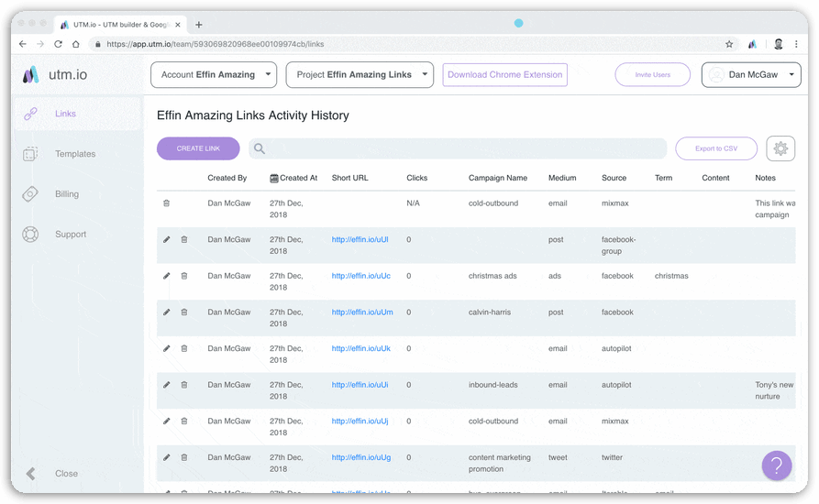Bookmark this page with the star icon

(x=729, y=44)
